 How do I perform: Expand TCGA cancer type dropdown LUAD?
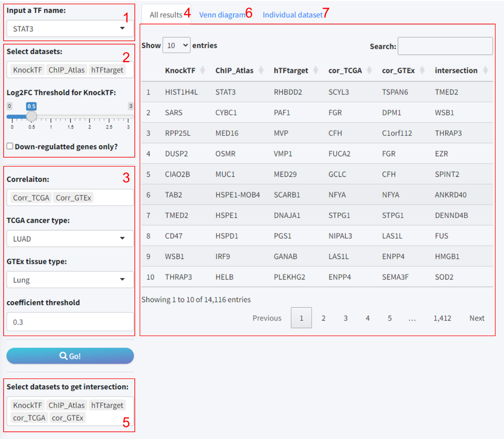pos(70,239)
